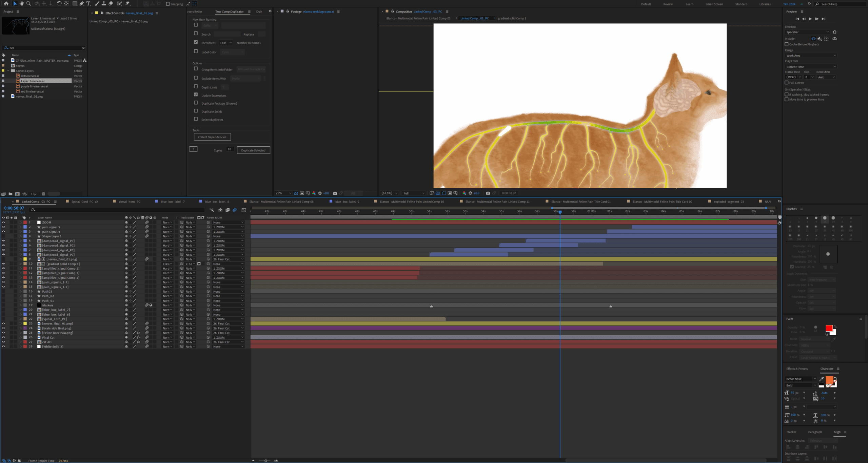868x463 pixels.
Task: Open the Increment Last dropdown
Action: coord(225,43)
